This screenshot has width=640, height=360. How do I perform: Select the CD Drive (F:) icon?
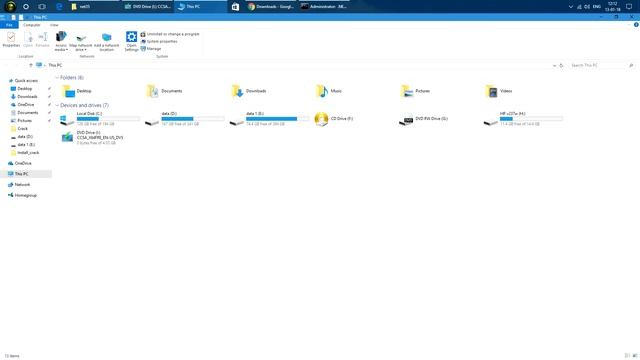click(x=321, y=119)
